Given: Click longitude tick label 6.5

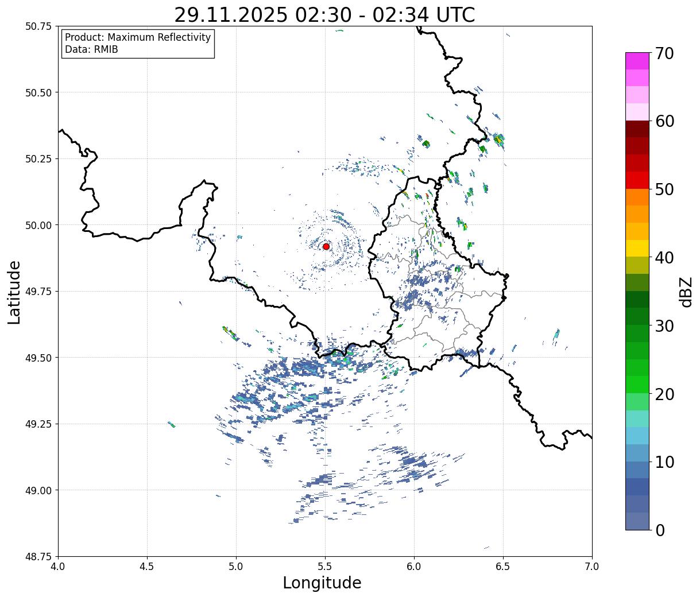Looking at the screenshot, I should (x=503, y=566).
